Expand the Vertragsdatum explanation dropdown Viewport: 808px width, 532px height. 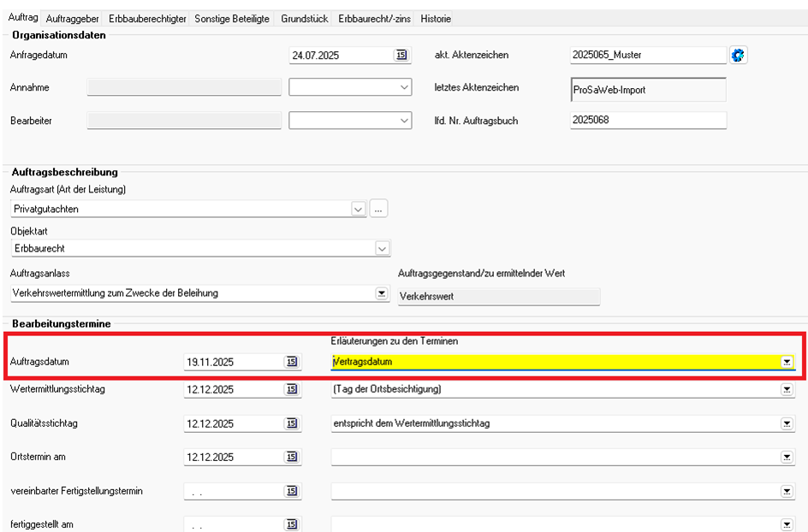tap(786, 362)
